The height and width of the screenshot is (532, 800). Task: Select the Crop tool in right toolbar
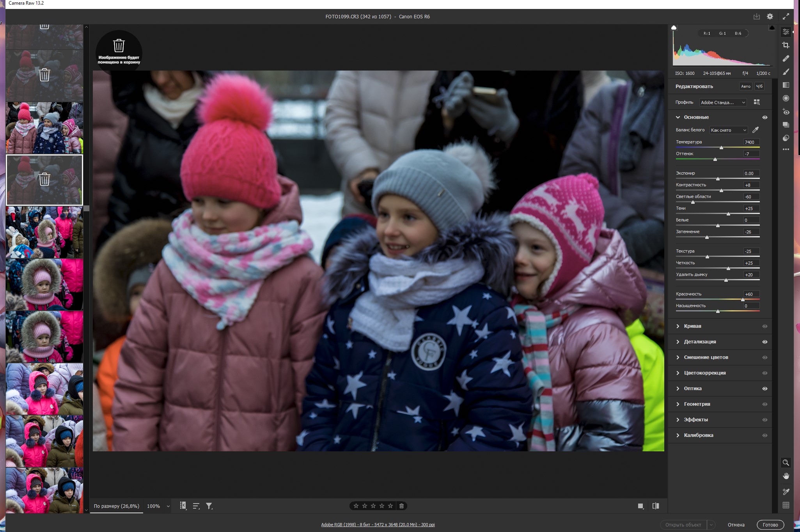pyautogui.click(x=786, y=45)
